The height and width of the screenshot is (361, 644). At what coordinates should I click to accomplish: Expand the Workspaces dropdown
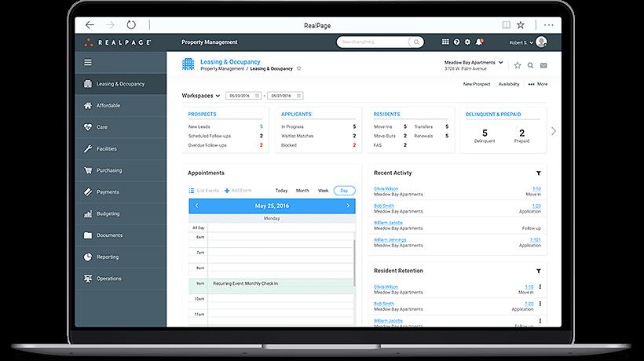201,96
